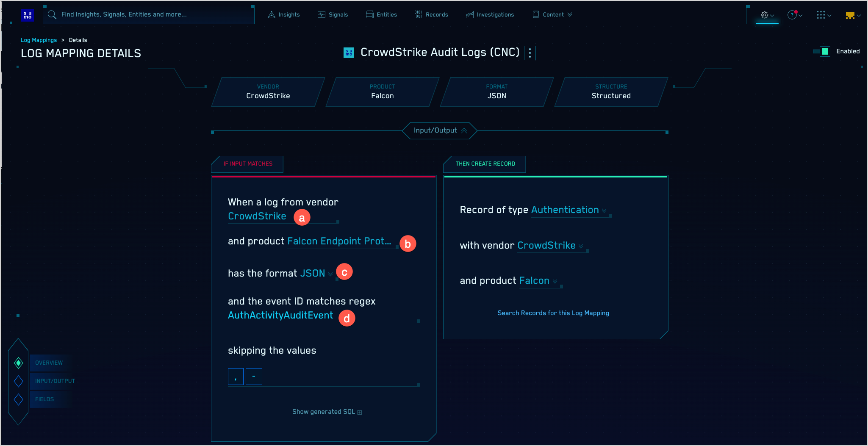This screenshot has width=868, height=446.
Task: Open Records via the binary icon
Action: [x=418, y=14]
